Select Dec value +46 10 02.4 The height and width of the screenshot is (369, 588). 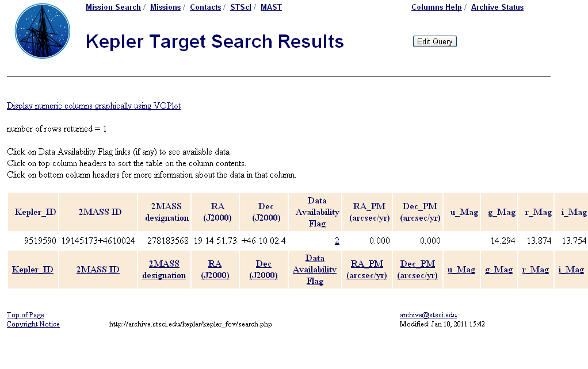(x=264, y=241)
